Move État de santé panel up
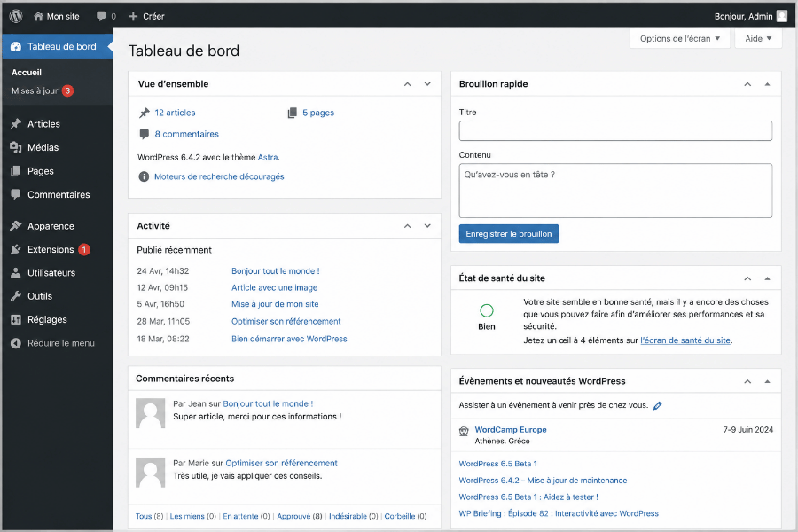Screen dimensions: 798x532 point(747,278)
